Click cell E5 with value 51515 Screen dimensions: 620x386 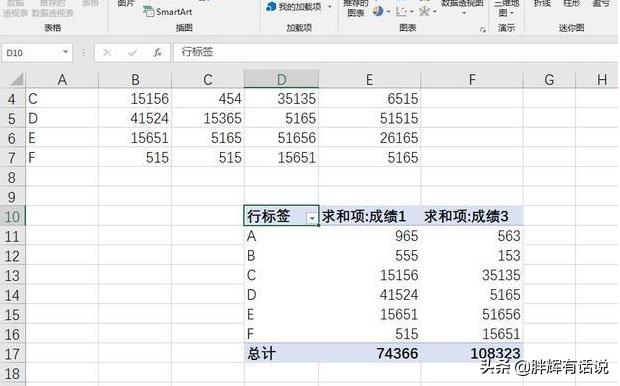370,118
